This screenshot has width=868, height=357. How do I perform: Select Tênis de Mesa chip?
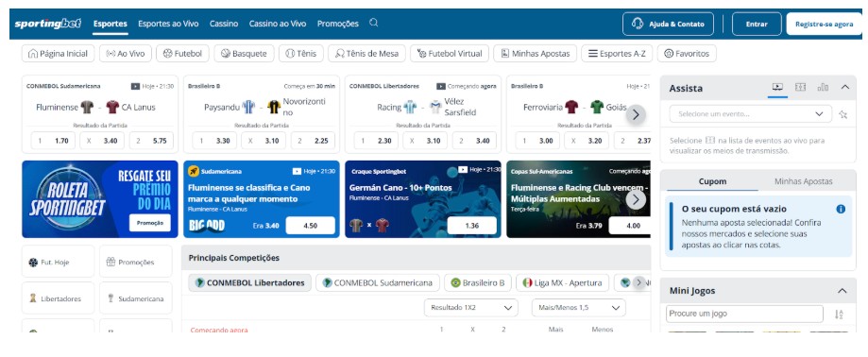pyautogui.click(x=367, y=54)
